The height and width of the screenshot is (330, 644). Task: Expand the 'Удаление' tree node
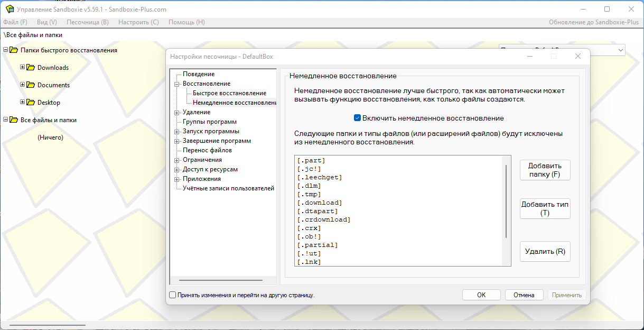[177, 113]
